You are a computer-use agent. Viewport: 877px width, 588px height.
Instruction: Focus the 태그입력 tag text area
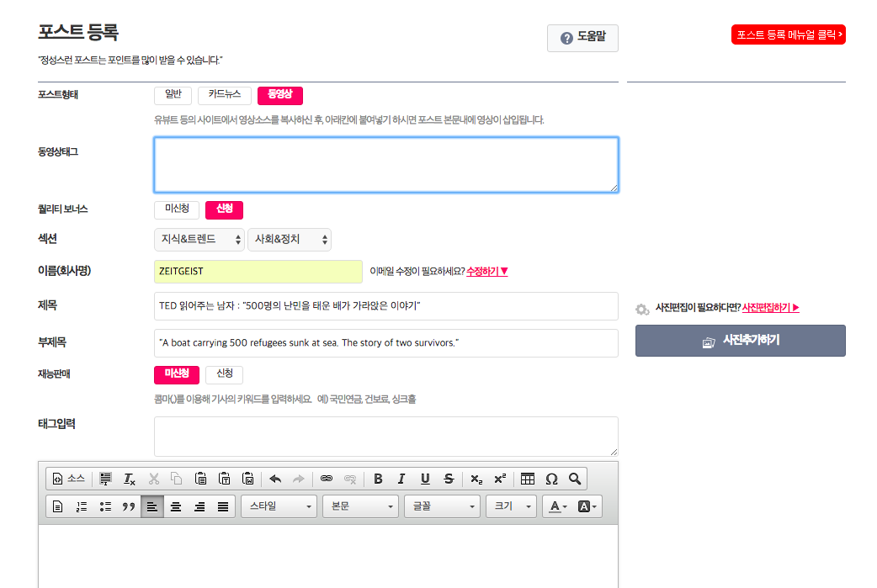386,437
